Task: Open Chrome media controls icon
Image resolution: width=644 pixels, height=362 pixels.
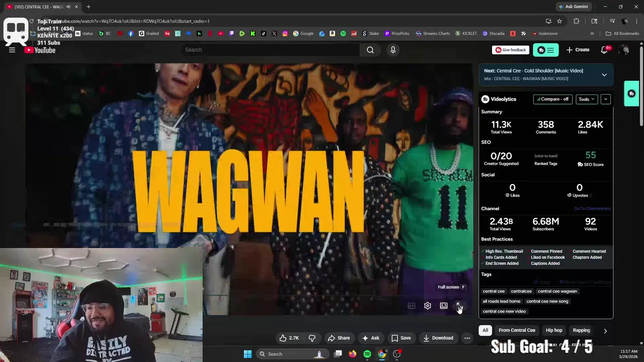Action: click(612, 21)
